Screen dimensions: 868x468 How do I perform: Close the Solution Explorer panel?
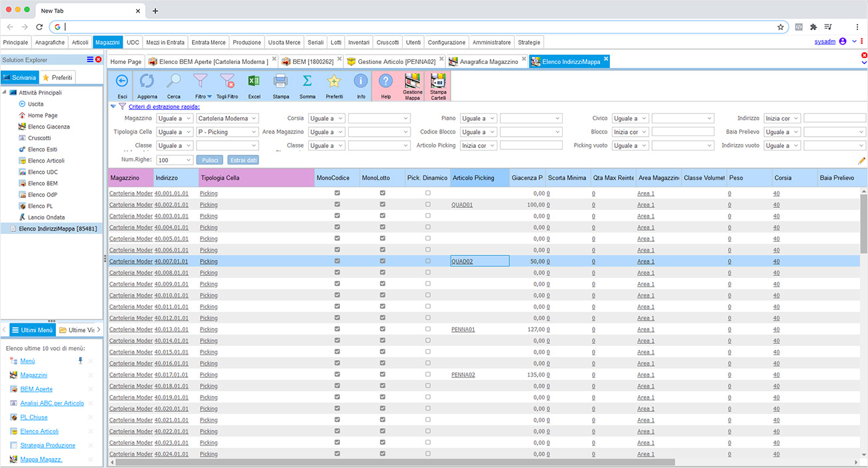[99, 60]
